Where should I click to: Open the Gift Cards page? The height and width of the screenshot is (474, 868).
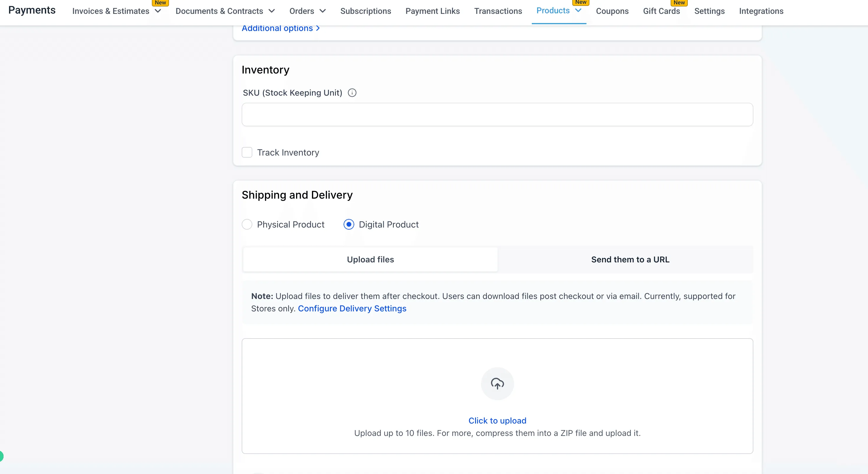(661, 11)
